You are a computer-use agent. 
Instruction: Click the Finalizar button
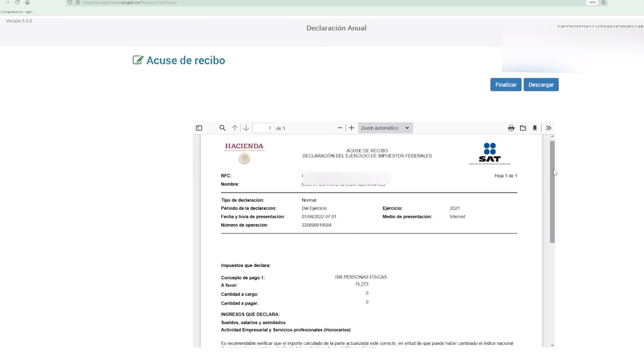click(506, 85)
